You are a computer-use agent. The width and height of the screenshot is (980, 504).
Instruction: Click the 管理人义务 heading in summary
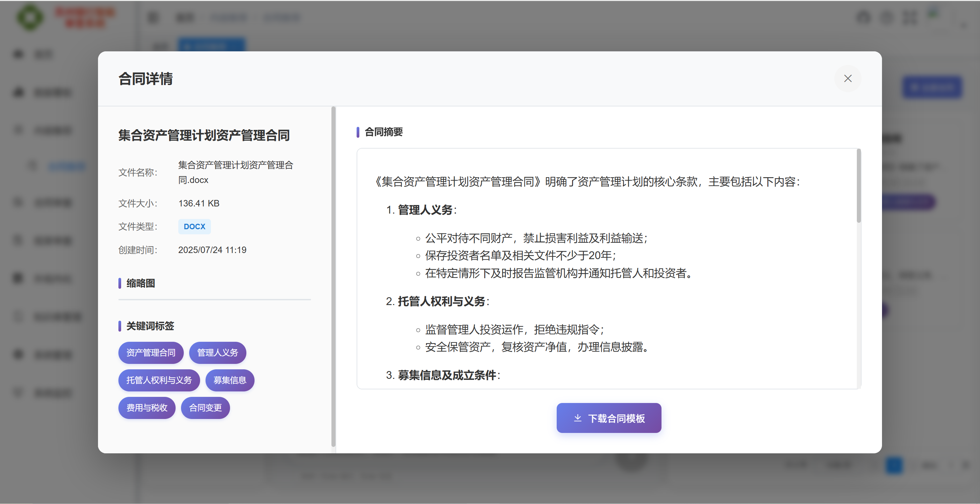point(425,210)
